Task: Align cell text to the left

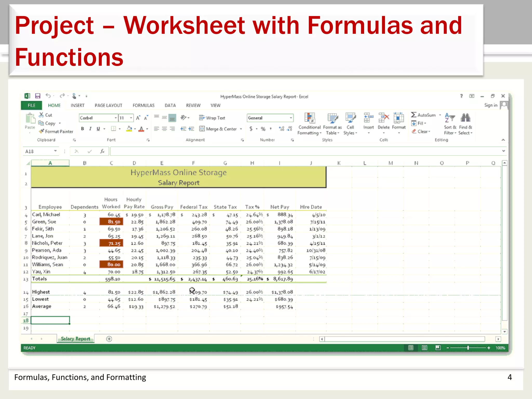Action: coord(156,129)
